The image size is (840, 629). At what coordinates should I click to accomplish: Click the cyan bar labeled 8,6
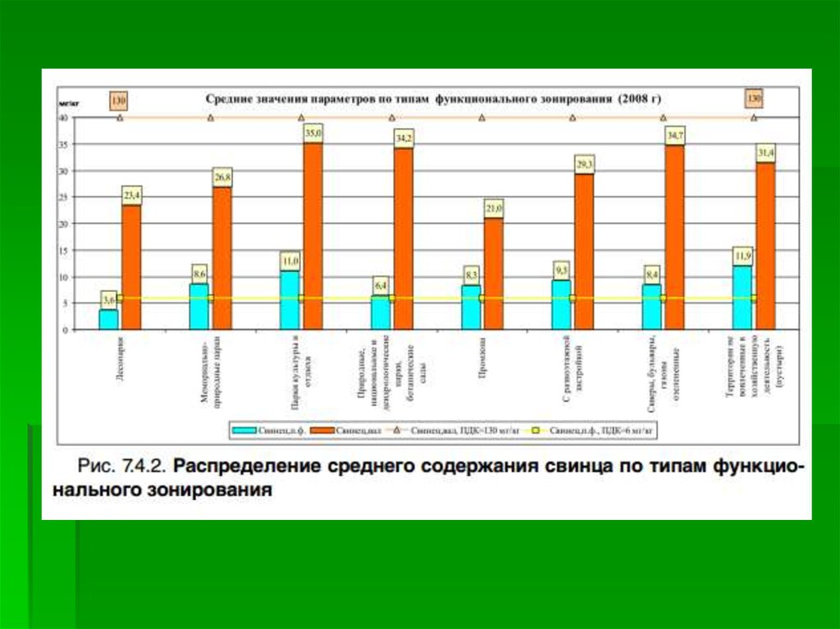(199, 307)
